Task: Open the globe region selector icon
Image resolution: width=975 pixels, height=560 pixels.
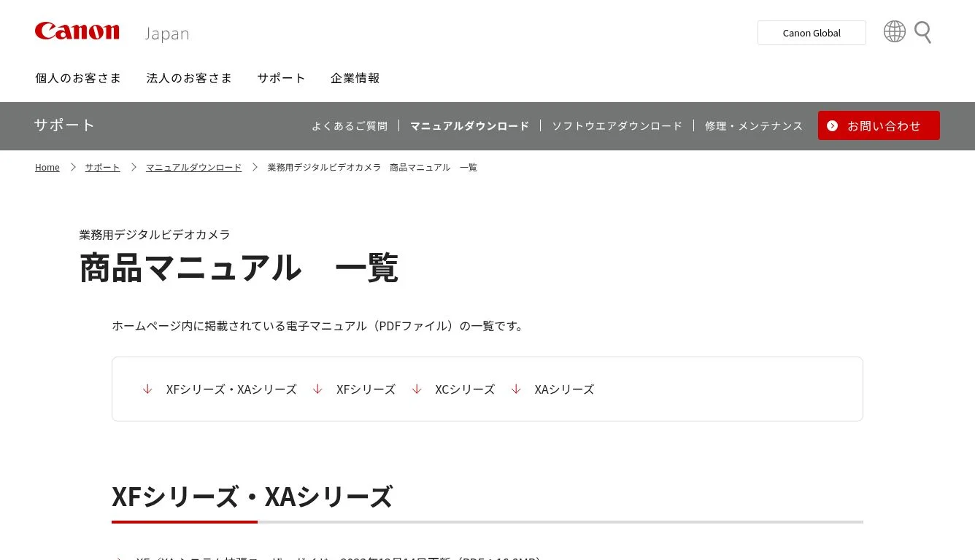Action: 894,31
